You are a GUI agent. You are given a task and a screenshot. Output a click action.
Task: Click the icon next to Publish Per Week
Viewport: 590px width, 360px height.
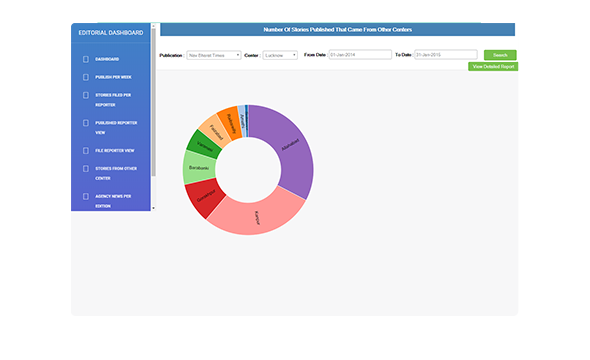(86, 77)
